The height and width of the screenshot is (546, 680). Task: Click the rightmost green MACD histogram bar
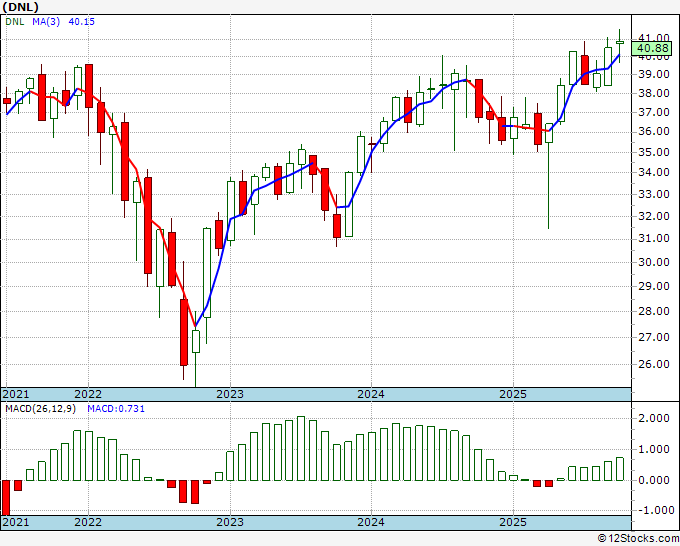coord(620,469)
